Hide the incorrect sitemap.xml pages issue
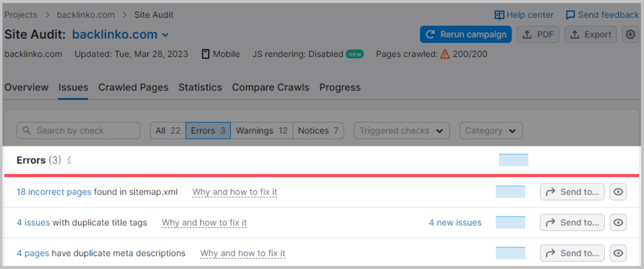Viewport: 644px width, 269px height. (618, 192)
